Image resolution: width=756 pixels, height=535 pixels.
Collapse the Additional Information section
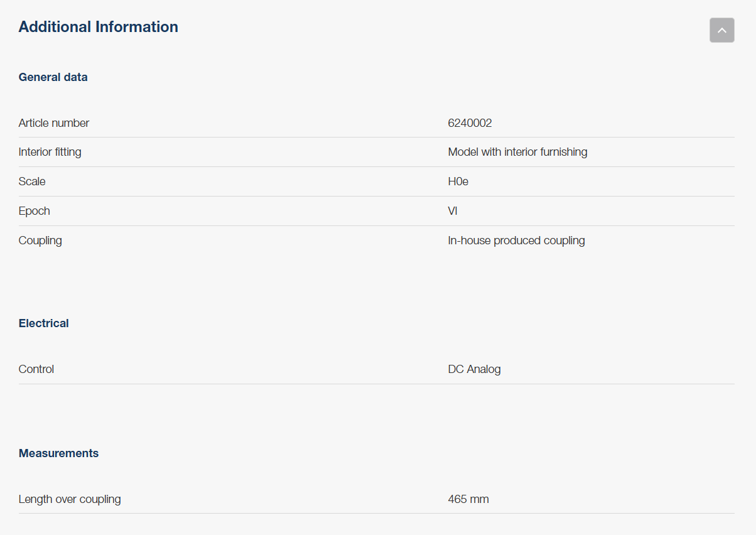(721, 30)
